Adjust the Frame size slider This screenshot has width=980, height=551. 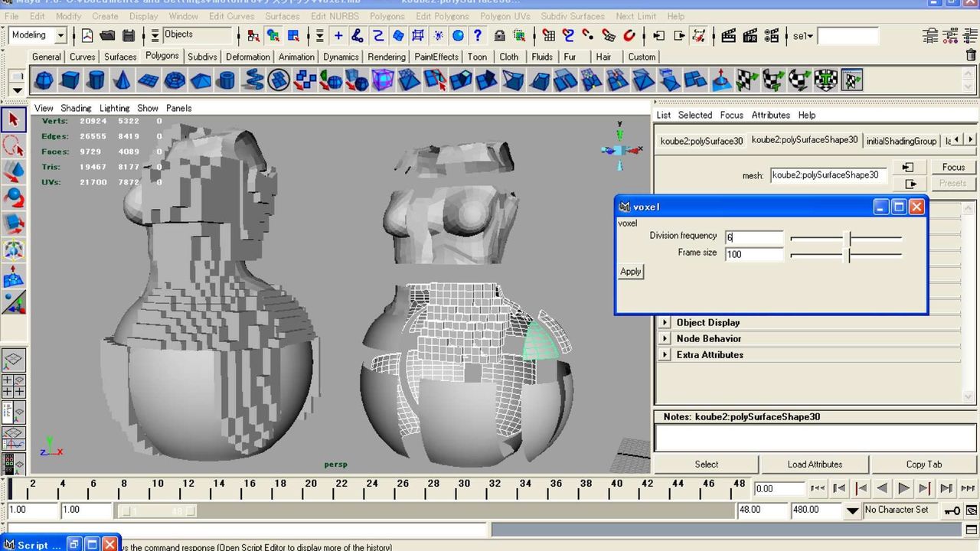click(846, 254)
